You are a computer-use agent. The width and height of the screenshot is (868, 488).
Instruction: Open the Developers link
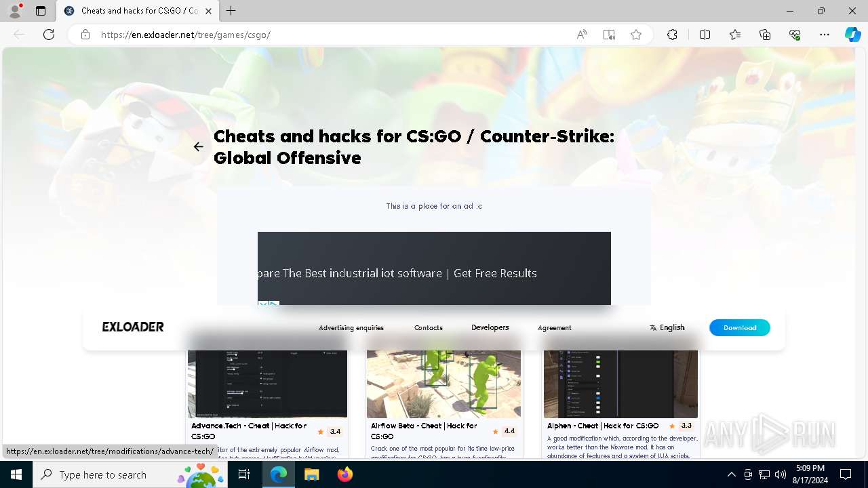[490, 327]
